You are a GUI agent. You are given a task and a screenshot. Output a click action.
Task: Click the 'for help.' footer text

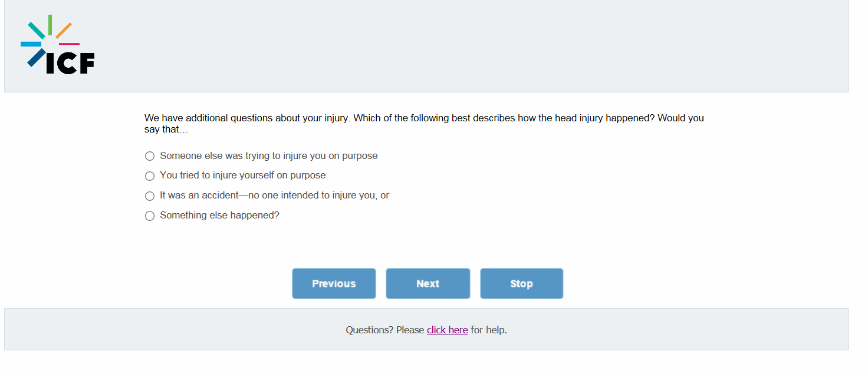[x=489, y=330]
